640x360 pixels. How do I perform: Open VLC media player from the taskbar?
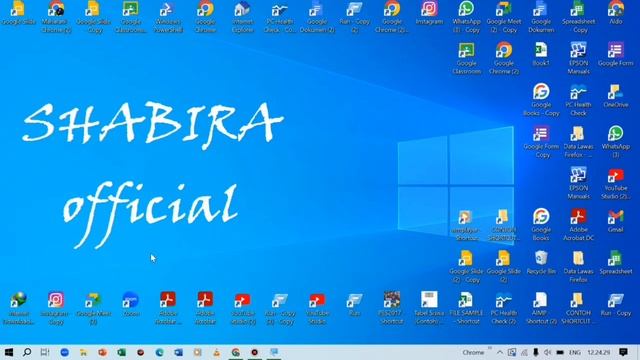216,352
